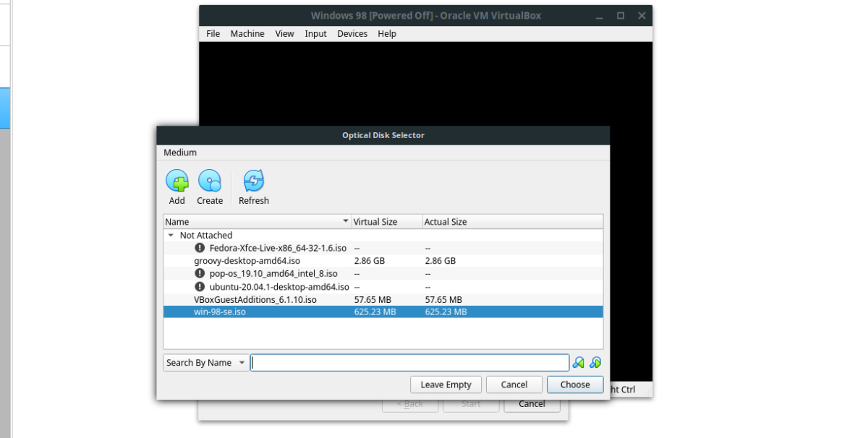Sort by the Name column header

[257, 222]
